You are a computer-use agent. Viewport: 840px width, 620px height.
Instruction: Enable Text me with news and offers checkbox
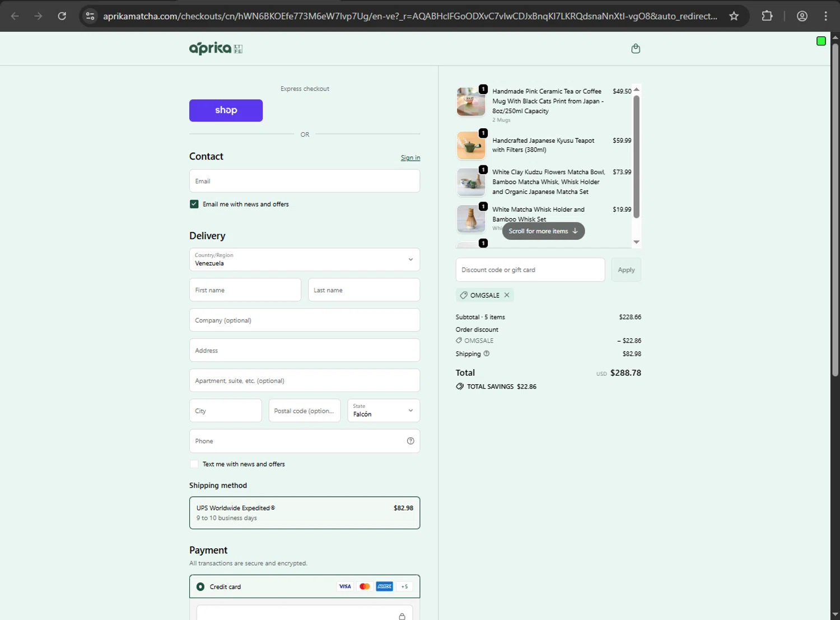(194, 464)
